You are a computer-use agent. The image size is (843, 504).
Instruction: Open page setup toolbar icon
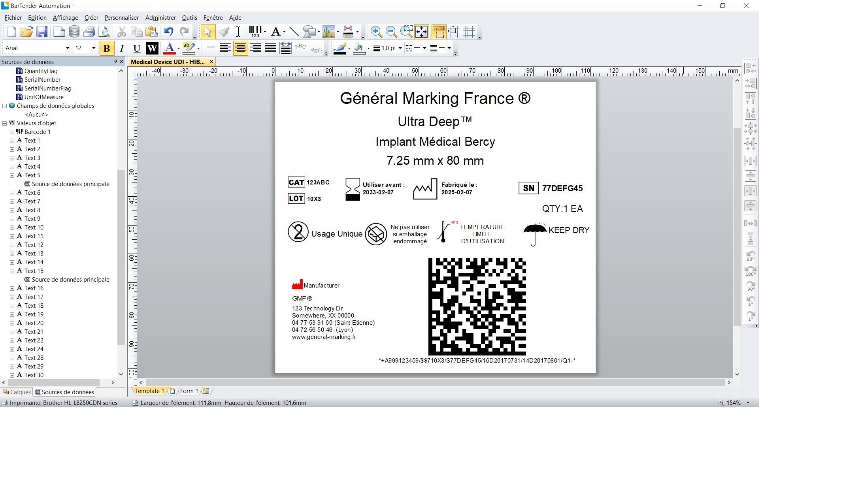click(x=59, y=32)
